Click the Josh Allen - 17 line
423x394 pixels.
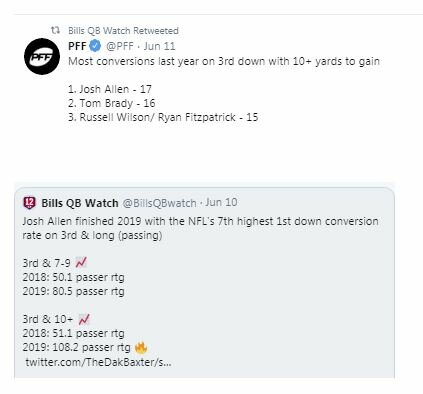click(110, 89)
